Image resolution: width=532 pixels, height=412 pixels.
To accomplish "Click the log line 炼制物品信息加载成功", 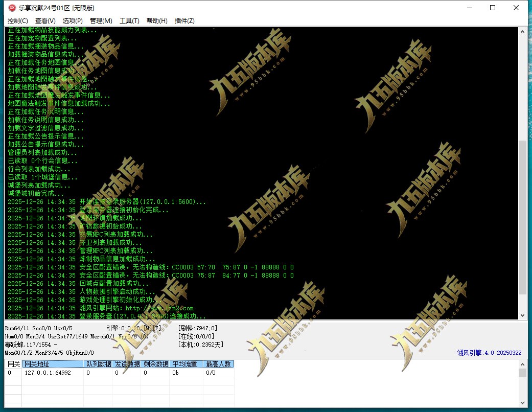I will click(x=81, y=259).
